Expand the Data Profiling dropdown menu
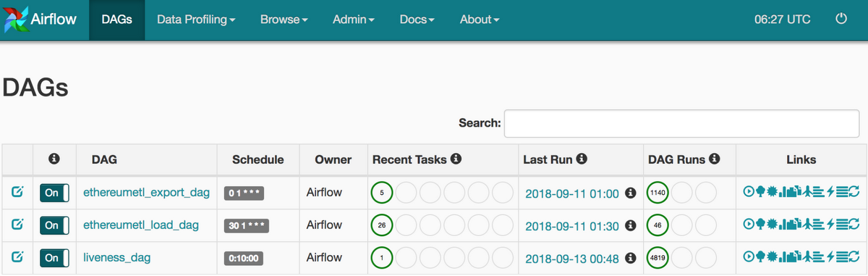This screenshot has width=868, height=276. 196,20
